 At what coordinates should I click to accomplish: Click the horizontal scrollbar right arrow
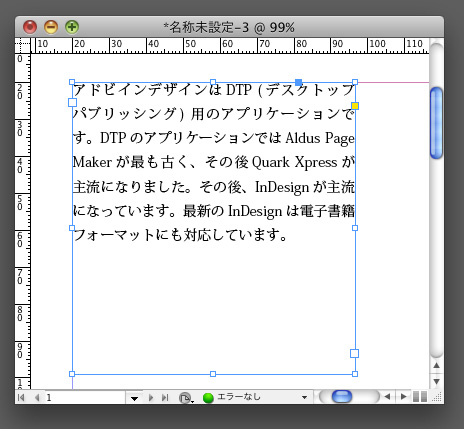[x=403, y=397]
